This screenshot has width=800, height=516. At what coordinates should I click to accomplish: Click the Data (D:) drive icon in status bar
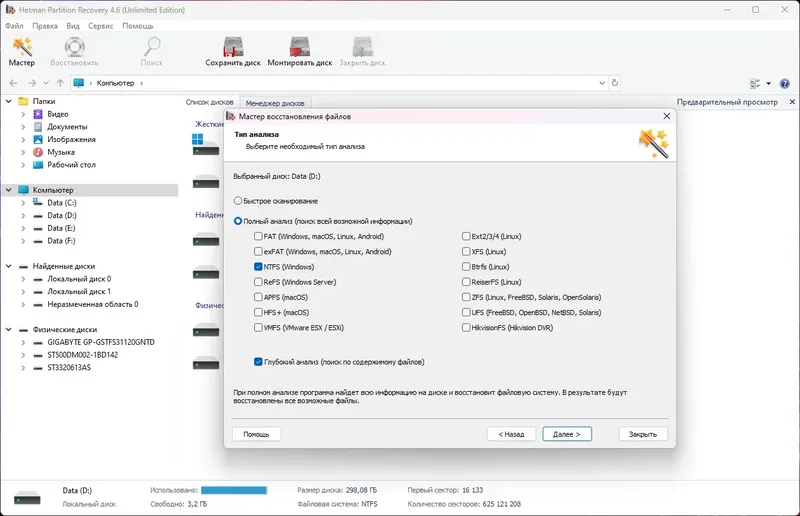point(27,498)
